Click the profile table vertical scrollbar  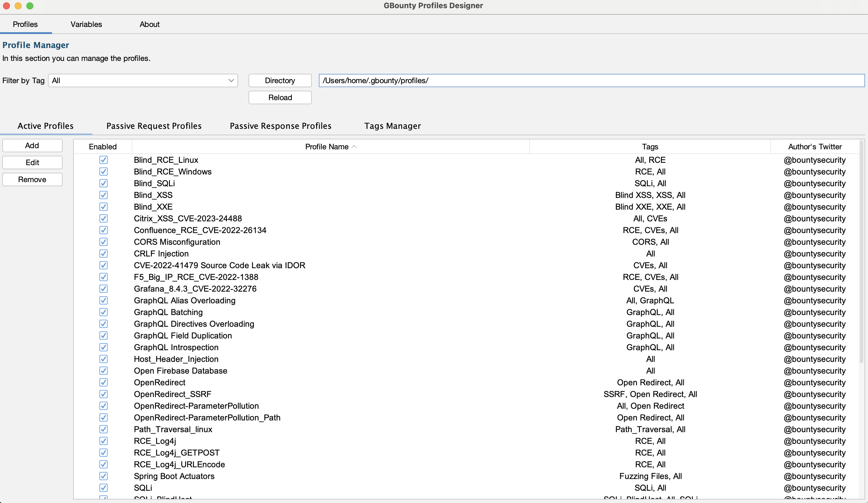862,252
